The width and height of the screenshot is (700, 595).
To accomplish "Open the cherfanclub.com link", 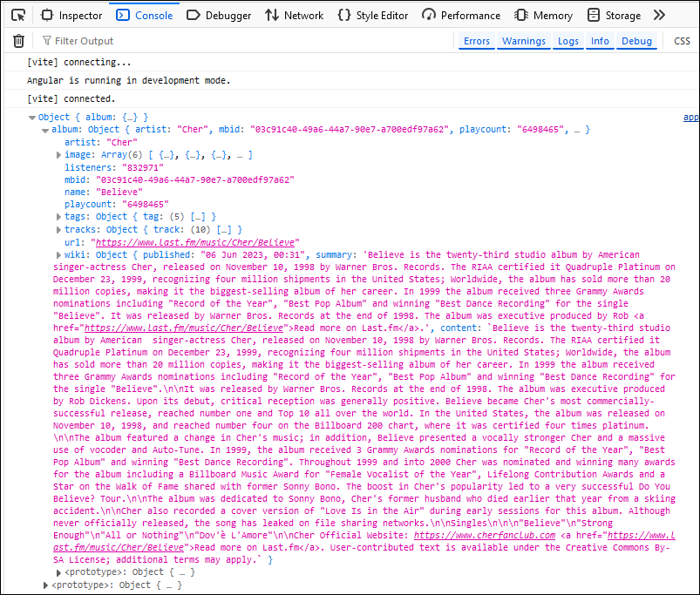I will (x=485, y=535).
